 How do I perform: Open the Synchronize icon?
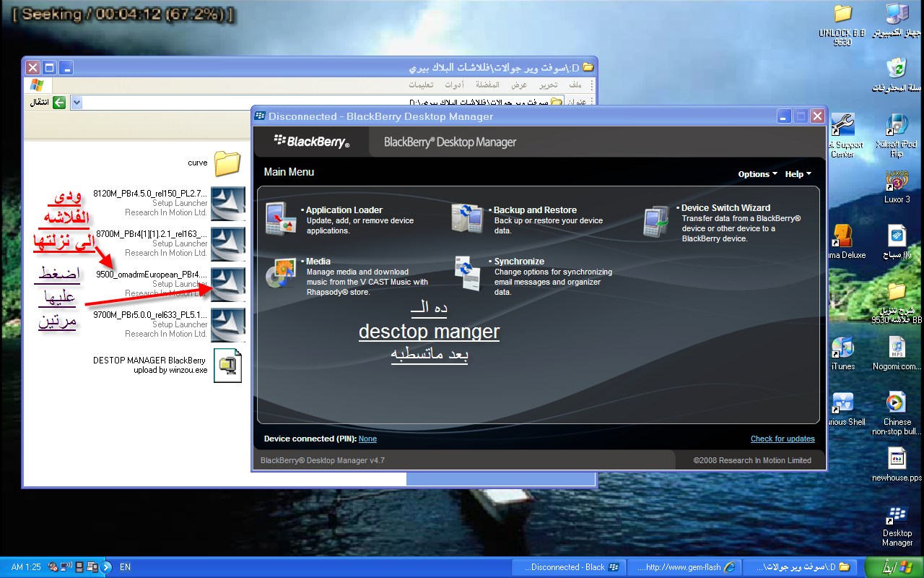tap(467, 272)
